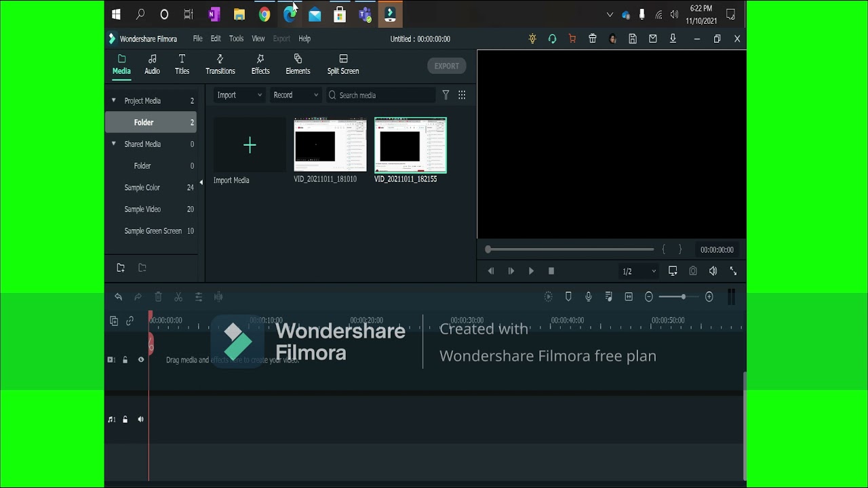
Task: Add a marker to the timeline
Action: click(568, 297)
